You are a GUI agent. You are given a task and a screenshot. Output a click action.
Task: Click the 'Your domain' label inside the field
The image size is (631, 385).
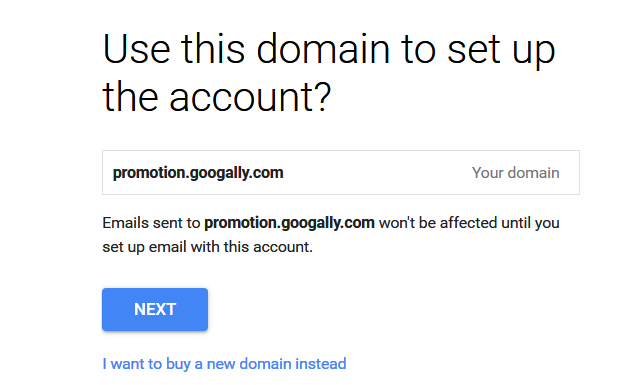pos(516,173)
